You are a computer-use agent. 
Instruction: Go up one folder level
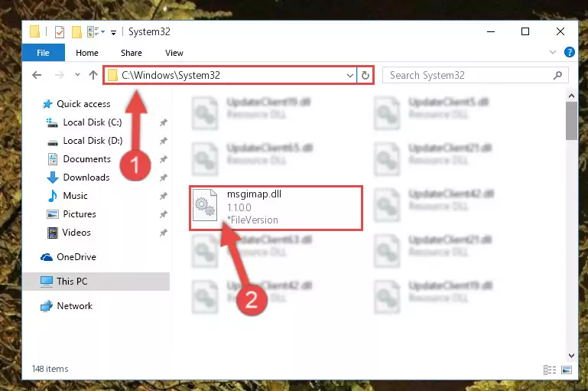(93, 75)
